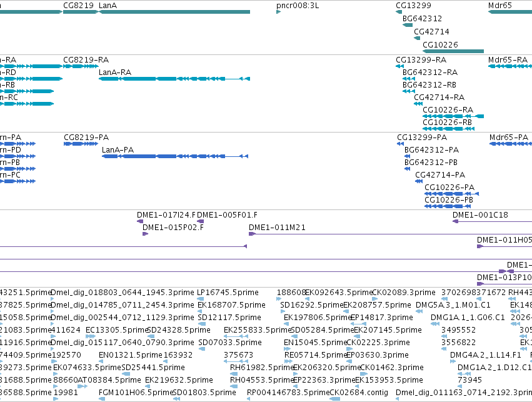Click the CG42714 gene glyph
Image resolution: width=532 pixels, height=402 pixels.
417,38
